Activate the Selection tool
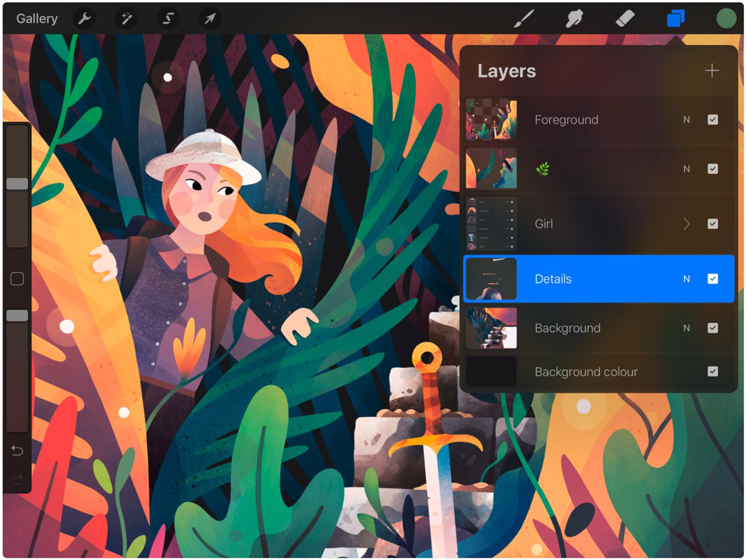Image resolution: width=747 pixels, height=560 pixels. [x=168, y=19]
